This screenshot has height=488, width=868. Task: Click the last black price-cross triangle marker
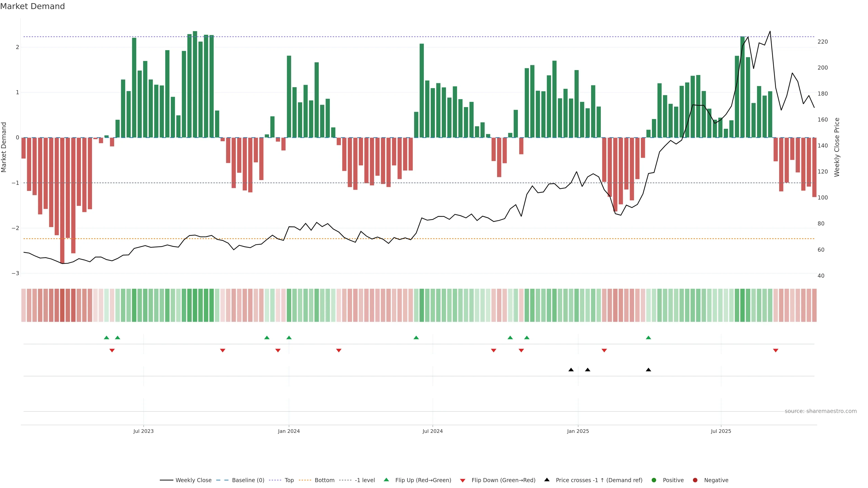[648, 370]
